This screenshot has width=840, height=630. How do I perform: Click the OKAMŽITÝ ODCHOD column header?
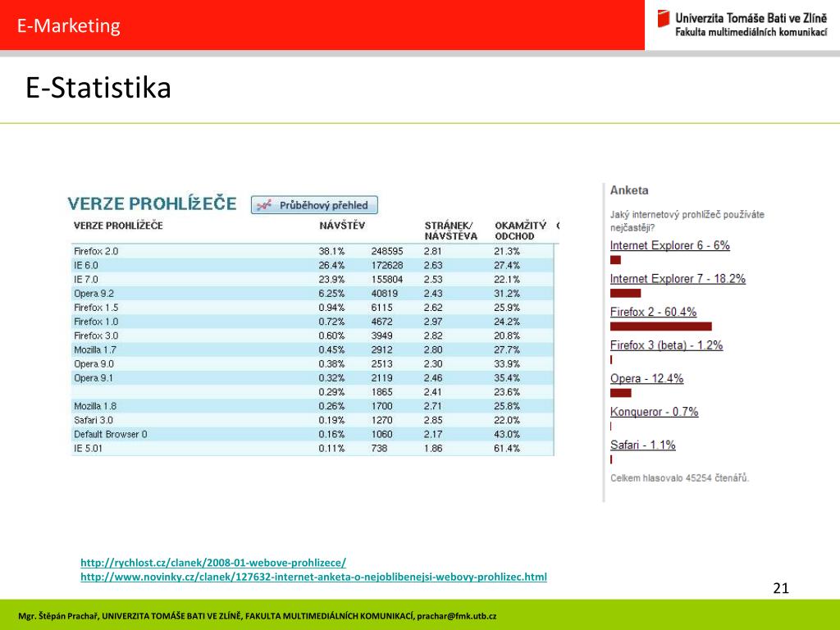click(520, 231)
